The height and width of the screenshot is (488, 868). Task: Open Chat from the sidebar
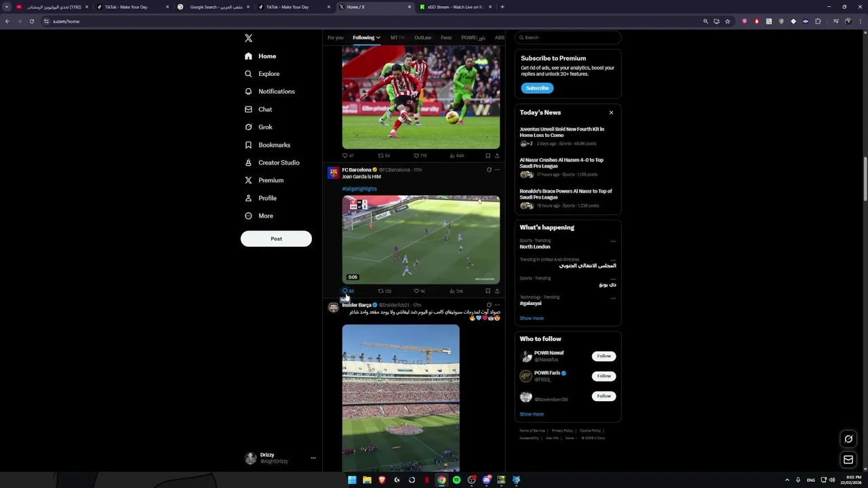click(x=258, y=109)
